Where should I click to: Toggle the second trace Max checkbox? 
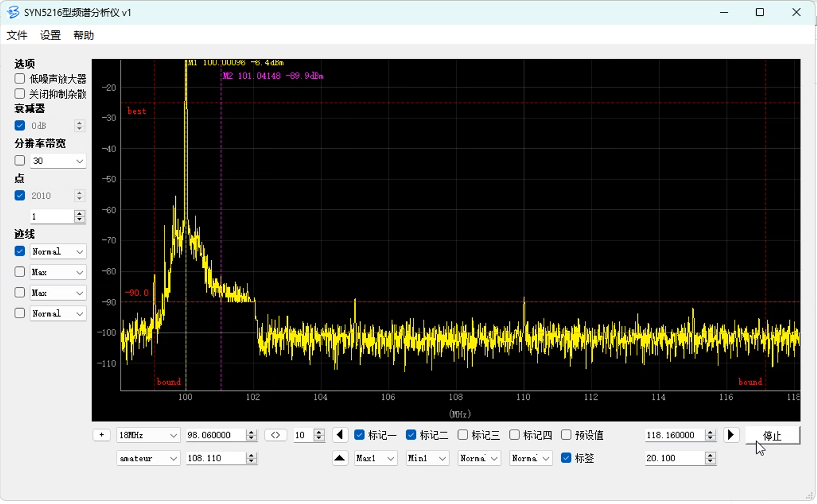(20, 272)
